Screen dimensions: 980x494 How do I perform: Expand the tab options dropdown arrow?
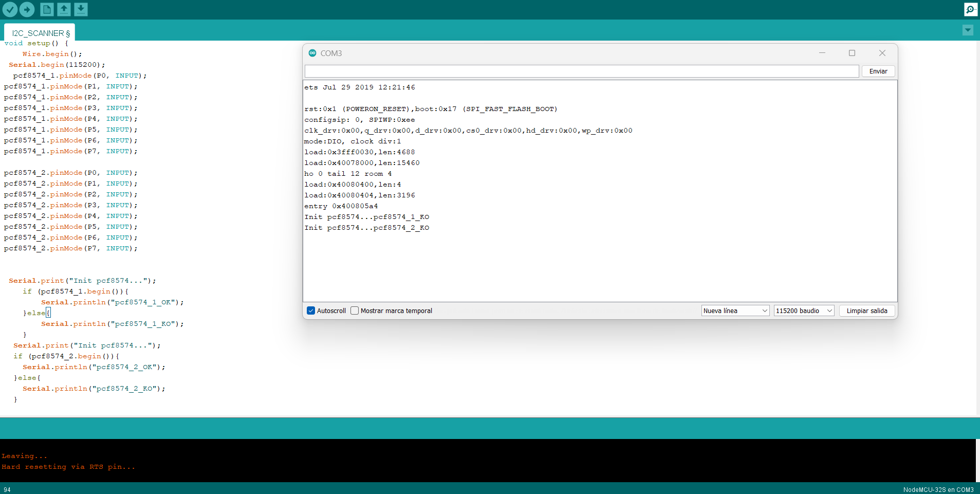968,30
